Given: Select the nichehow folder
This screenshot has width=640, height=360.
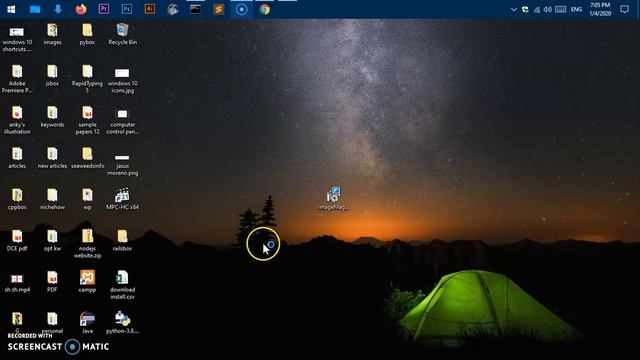Looking at the screenshot, I should pos(52,200).
